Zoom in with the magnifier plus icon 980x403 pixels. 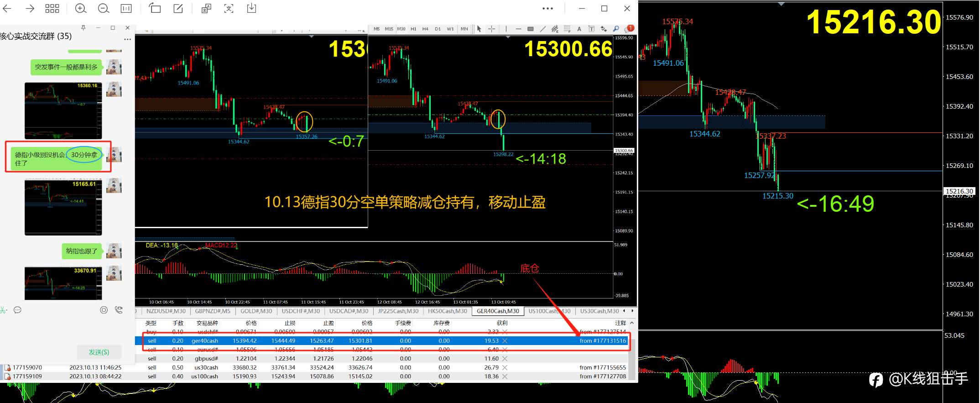pyautogui.click(x=81, y=8)
